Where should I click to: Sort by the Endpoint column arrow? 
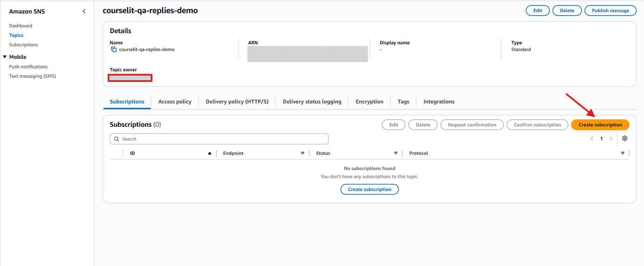[x=303, y=153]
